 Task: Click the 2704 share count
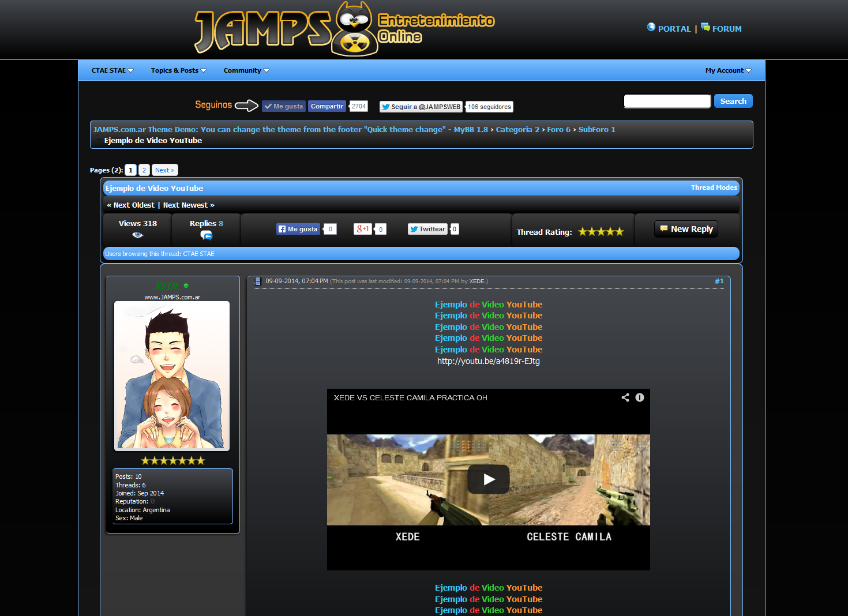(x=359, y=106)
